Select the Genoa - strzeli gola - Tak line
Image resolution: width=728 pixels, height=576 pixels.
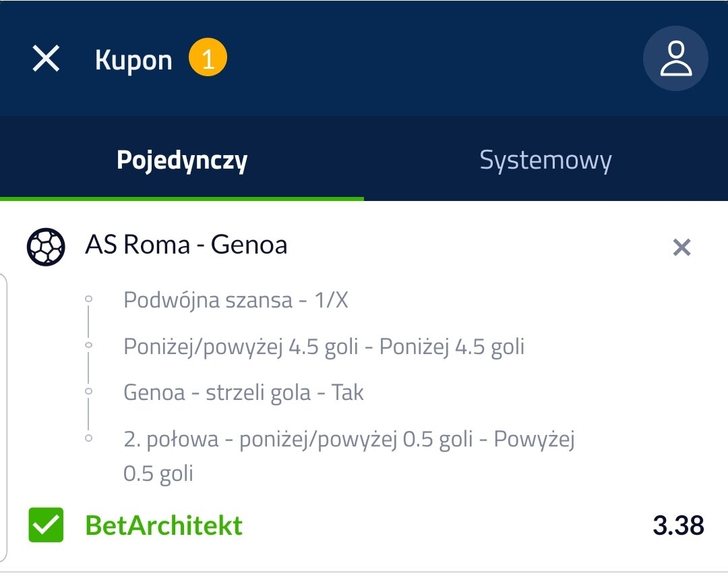243,393
